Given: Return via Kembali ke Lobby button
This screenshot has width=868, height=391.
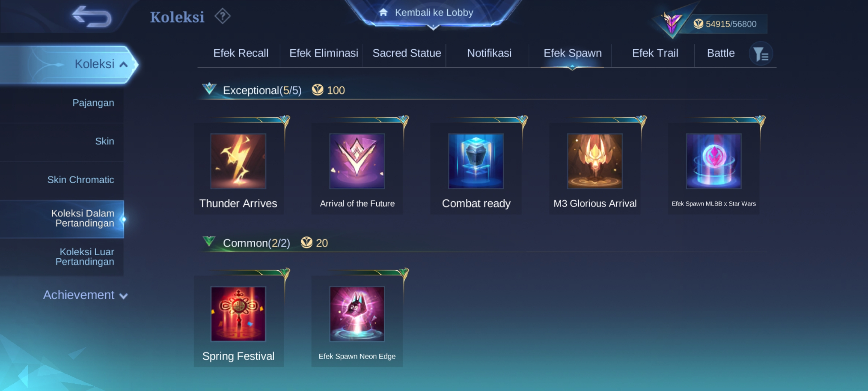Looking at the screenshot, I should [433, 13].
